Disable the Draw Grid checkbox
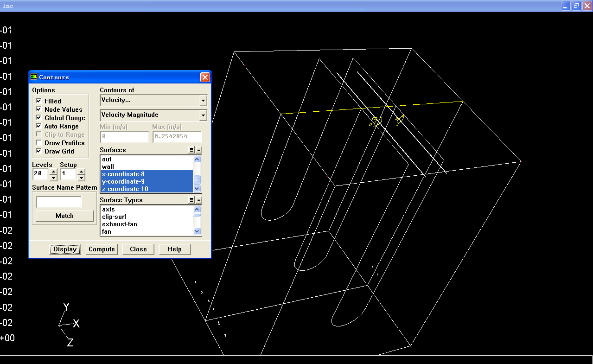Viewport: 593px width, 364px height. pyautogui.click(x=39, y=151)
